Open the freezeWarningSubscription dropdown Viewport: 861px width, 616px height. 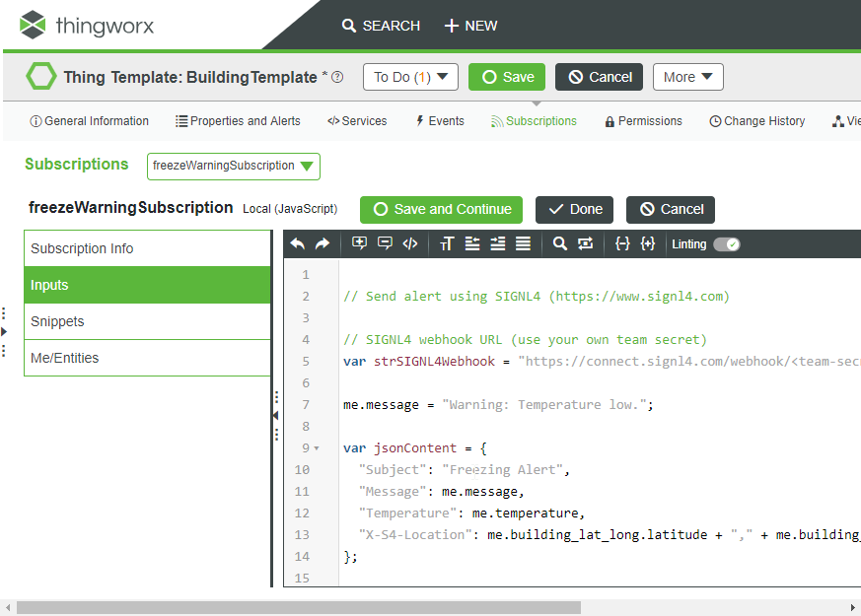pos(234,167)
